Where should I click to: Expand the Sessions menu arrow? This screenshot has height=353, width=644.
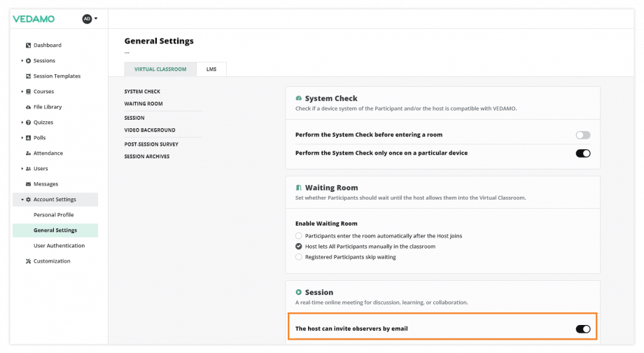click(22, 61)
